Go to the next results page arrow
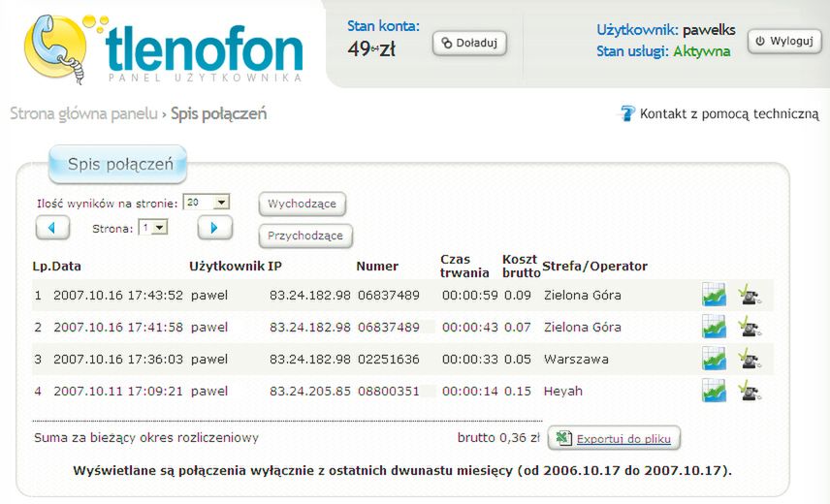Viewport: 830px width, 504px height. (214, 228)
